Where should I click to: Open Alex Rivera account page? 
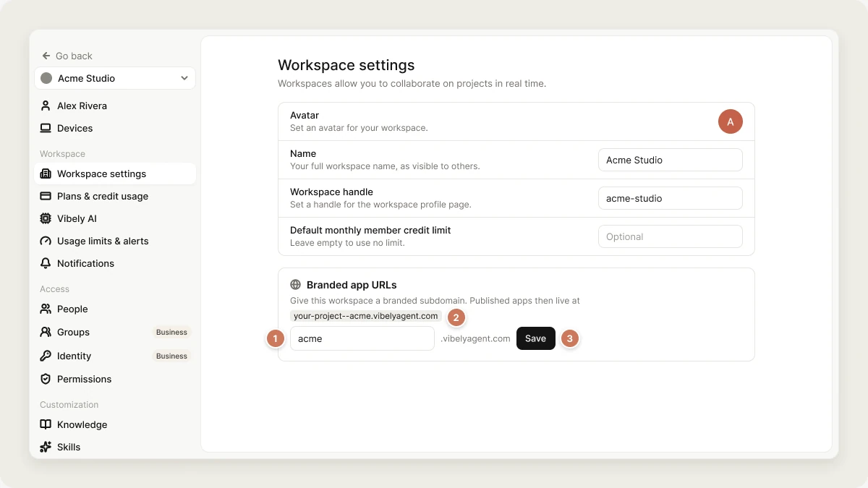pos(115,106)
